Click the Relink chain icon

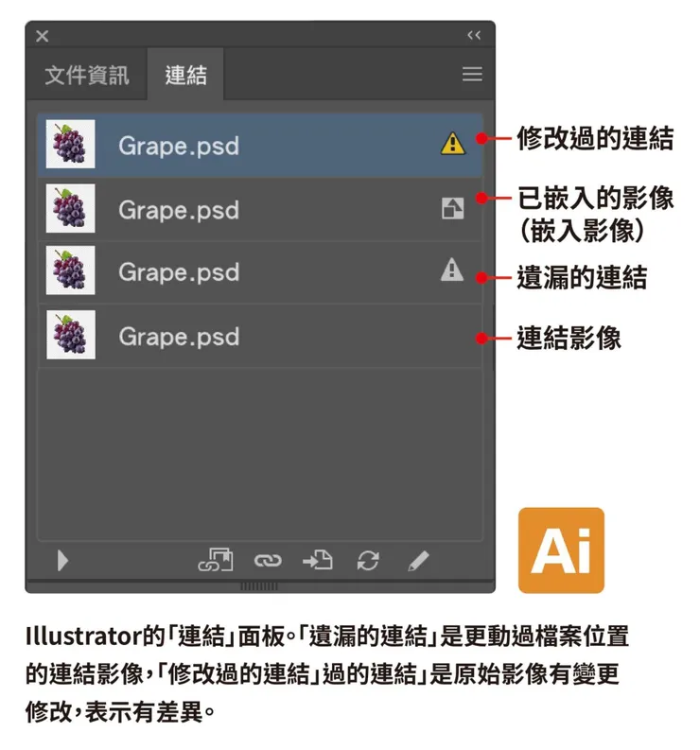268,561
